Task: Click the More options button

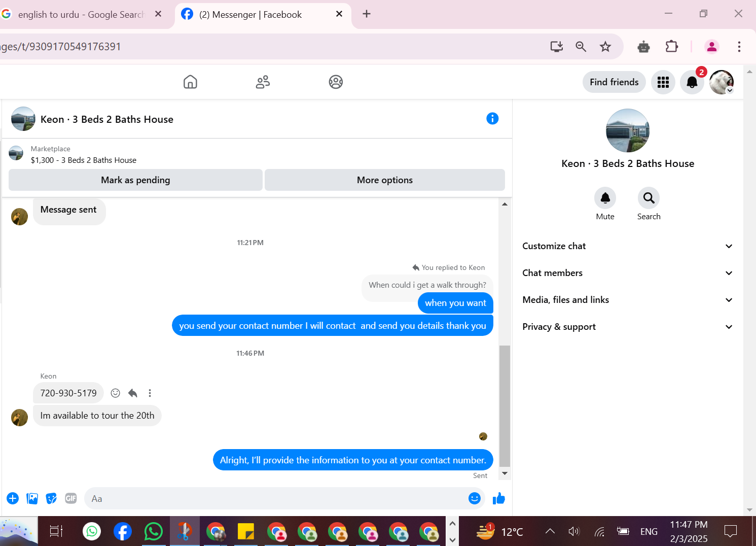Action: pyautogui.click(x=385, y=180)
